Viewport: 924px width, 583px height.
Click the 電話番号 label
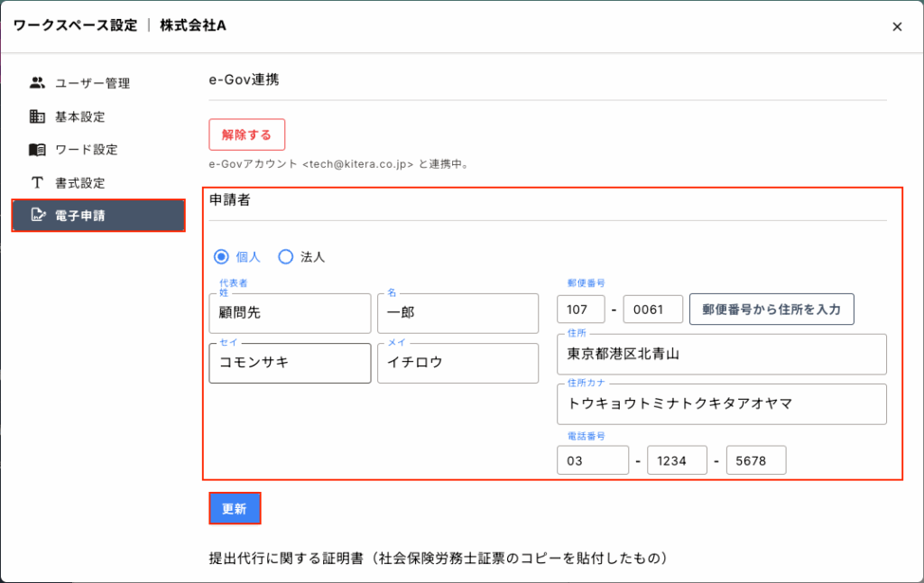click(587, 436)
